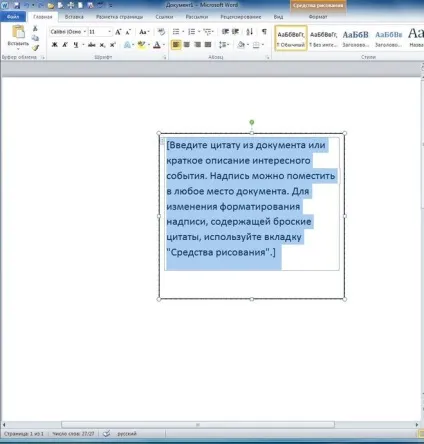This screenshot has width=424, height=444.
Task: Click the Число слов word count
Action: 73,434
